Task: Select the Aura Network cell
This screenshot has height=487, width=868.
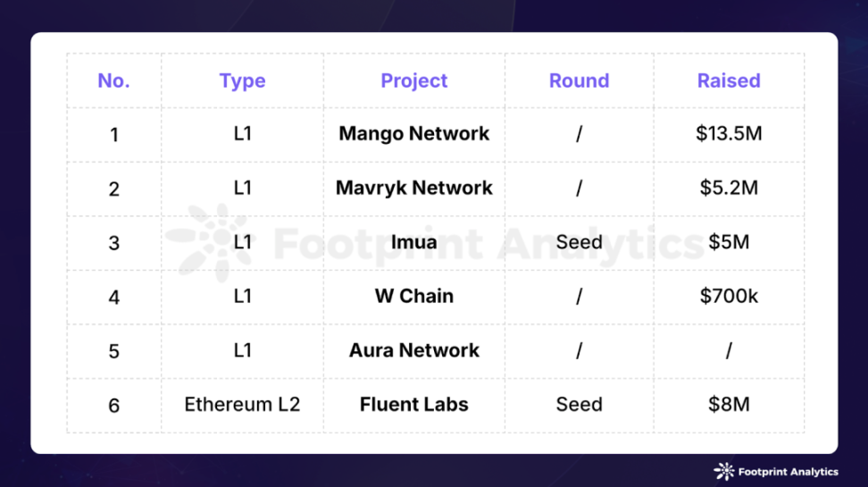Action: pyautogui.click(x=414, y=350)
